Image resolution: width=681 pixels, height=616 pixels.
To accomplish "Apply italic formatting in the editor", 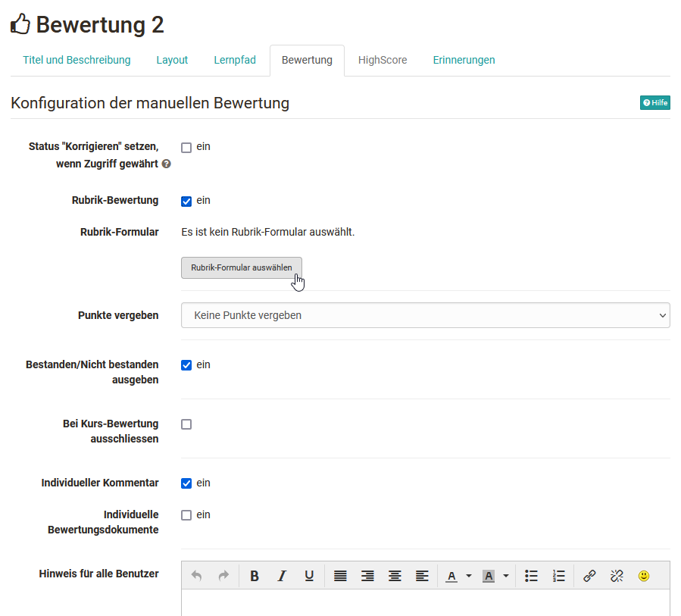I will [282, 576].
